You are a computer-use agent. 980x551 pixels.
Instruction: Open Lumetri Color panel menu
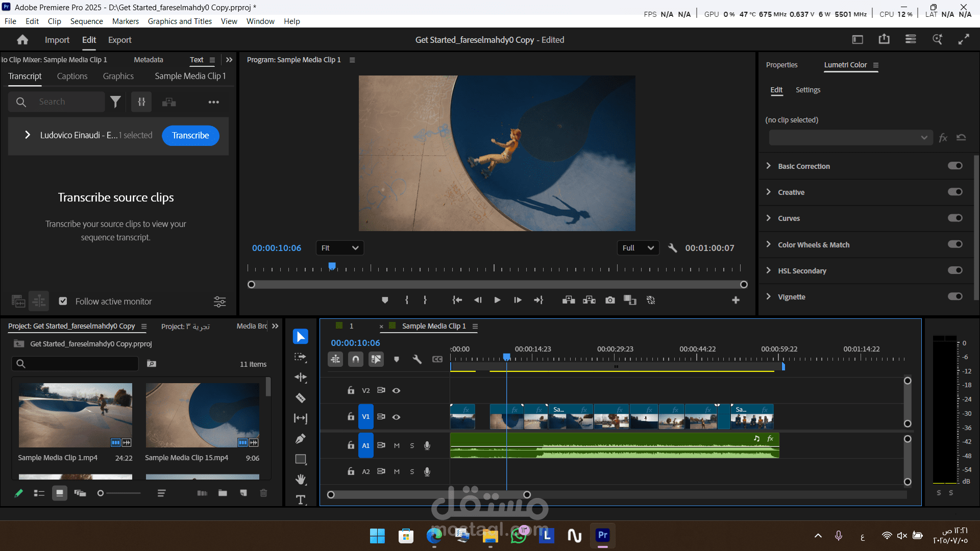coord(876,65)
